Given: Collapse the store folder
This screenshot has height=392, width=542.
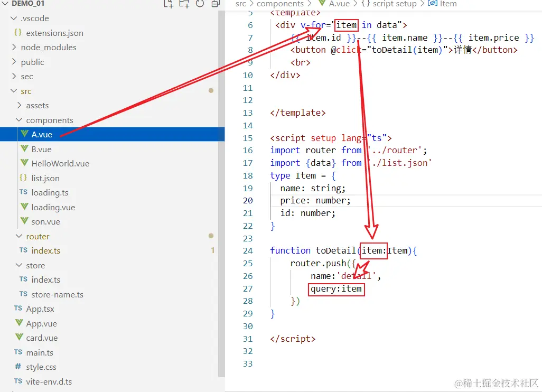Looking at the screenshot, I should click(x=19, y=265).
